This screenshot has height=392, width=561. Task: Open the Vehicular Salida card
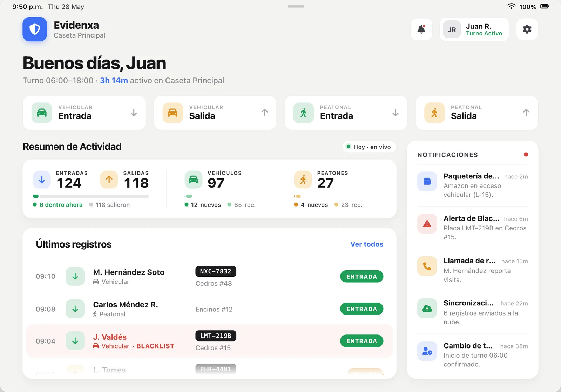[215, 113]
